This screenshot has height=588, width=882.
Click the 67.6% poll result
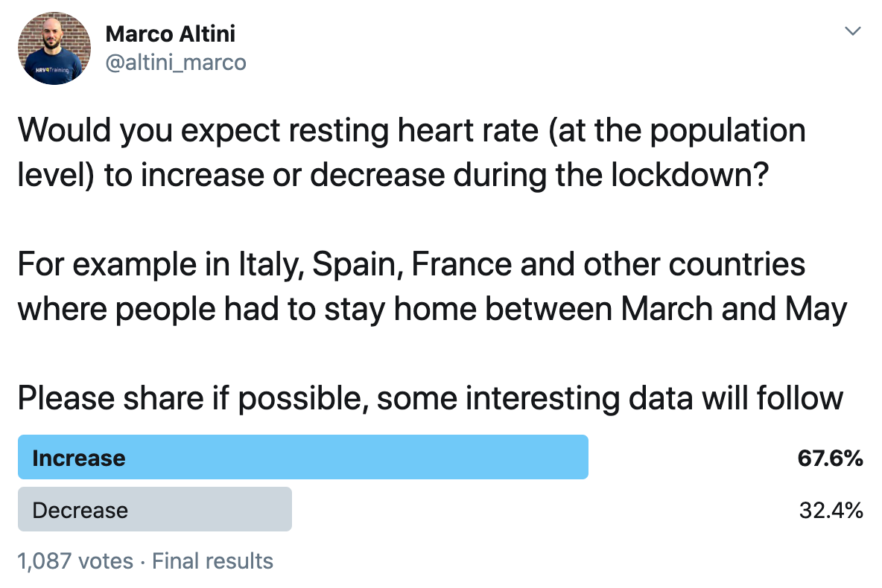[830, 458]
